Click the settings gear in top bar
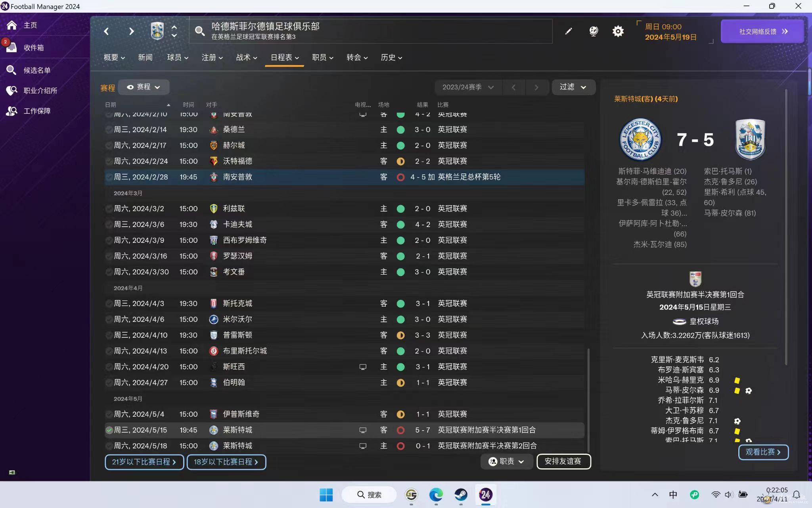 click(x=618, y=31)
